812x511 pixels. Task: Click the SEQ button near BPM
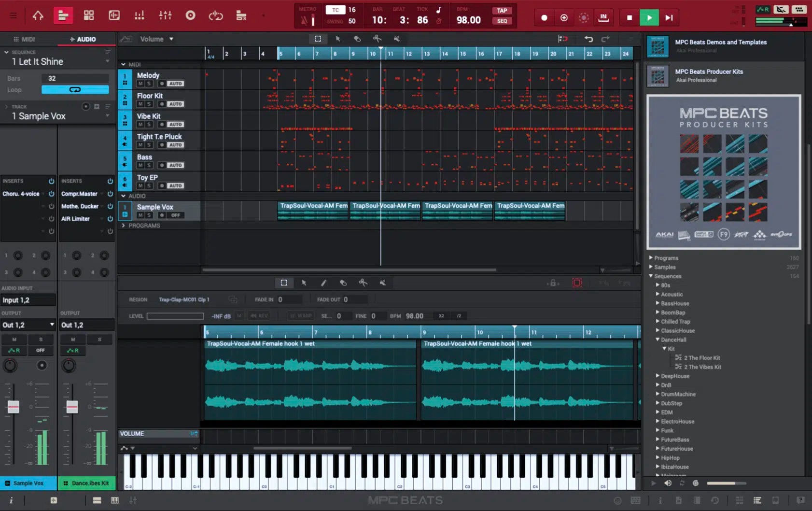[502, 21]
